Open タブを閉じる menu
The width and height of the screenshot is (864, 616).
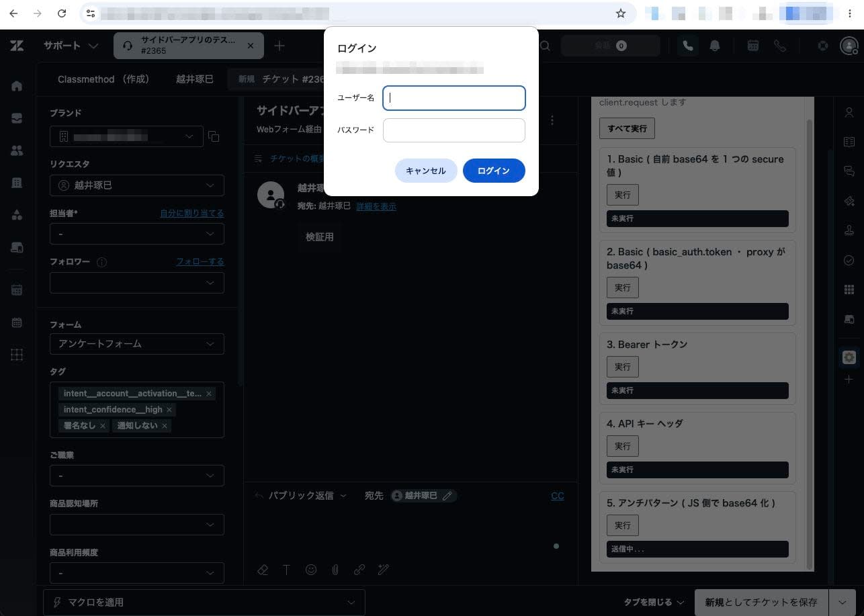click(x=654, y=603)
